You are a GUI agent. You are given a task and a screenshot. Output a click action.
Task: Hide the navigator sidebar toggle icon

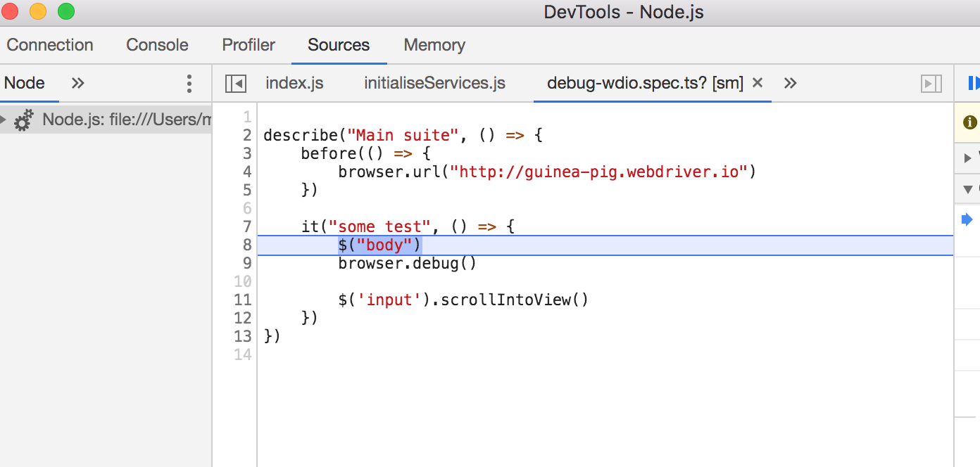[x=235, y=84]
